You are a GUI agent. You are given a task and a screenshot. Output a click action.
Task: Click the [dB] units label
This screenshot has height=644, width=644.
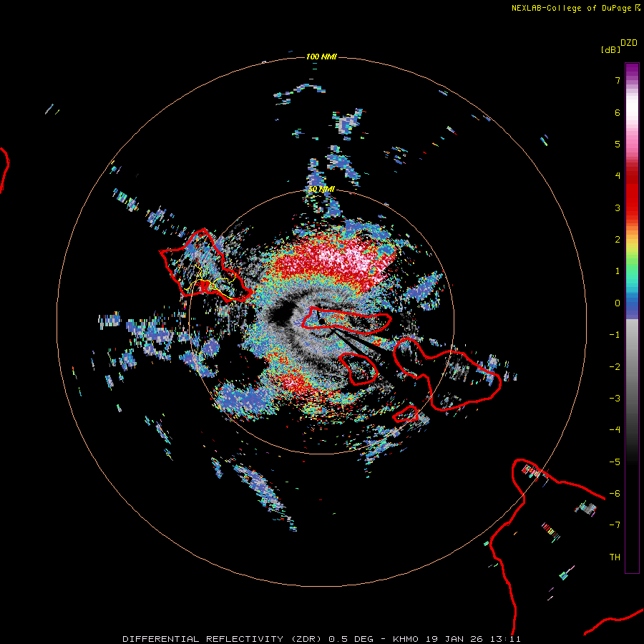click(x=611, y=49)
